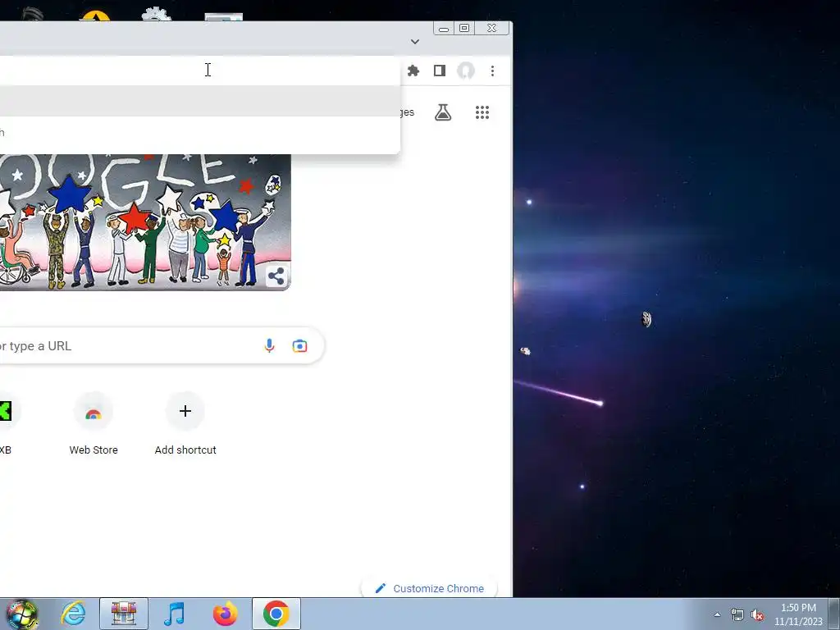Open muted volume tray icon
The width and height of the screenshot is (840, 630).
pos(757,614)
